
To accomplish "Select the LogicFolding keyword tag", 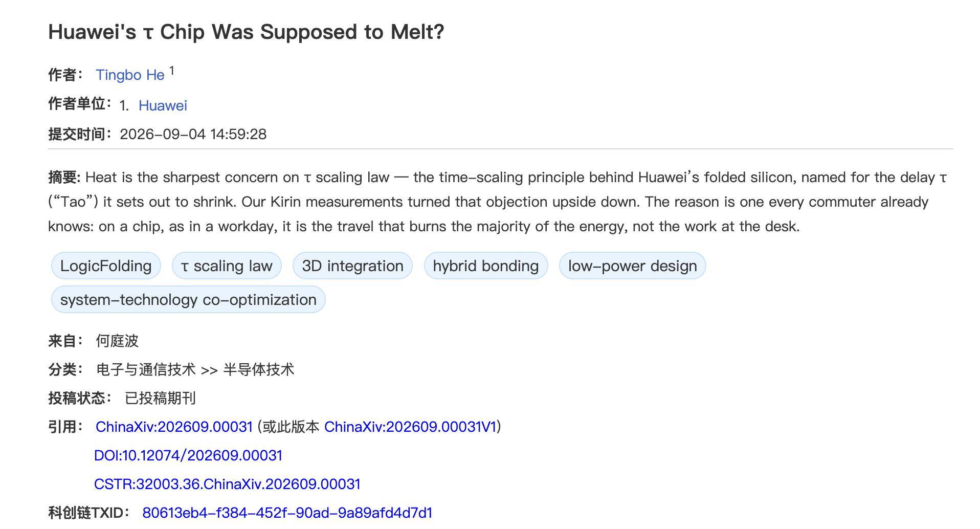I will 106,266.
